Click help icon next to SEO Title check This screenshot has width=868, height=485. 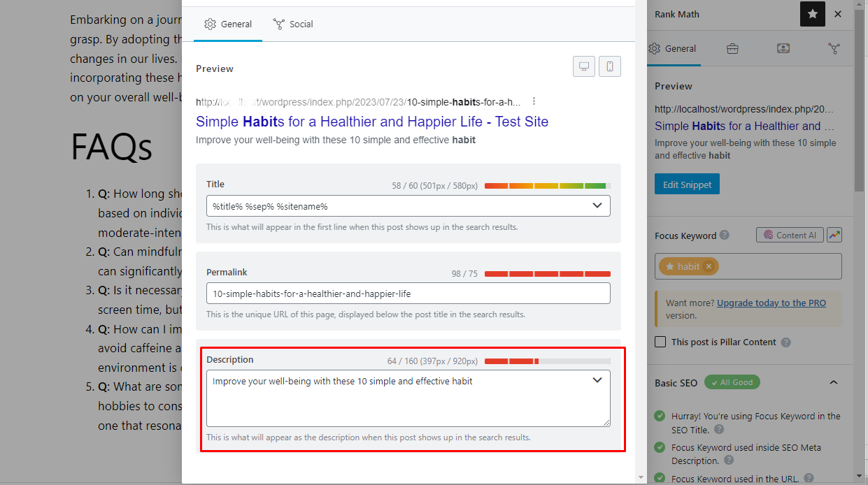(x=719, y=430)
